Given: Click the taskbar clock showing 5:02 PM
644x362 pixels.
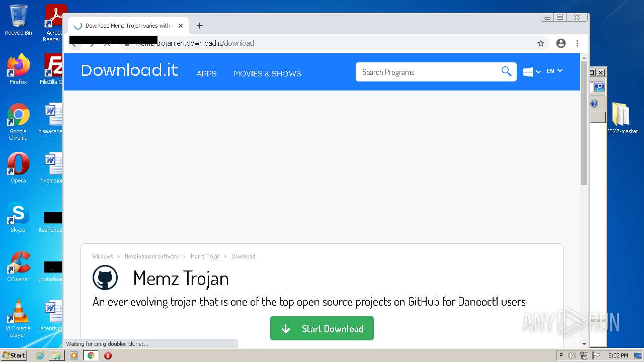Looking at the screenshot, I should click(x=618, y=355).
